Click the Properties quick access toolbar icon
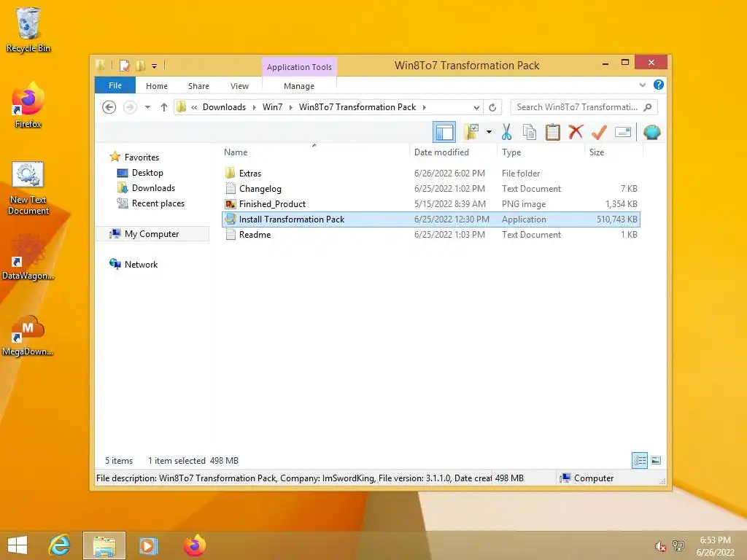Screen dimensions: 747x560 [x=124, y=66]
